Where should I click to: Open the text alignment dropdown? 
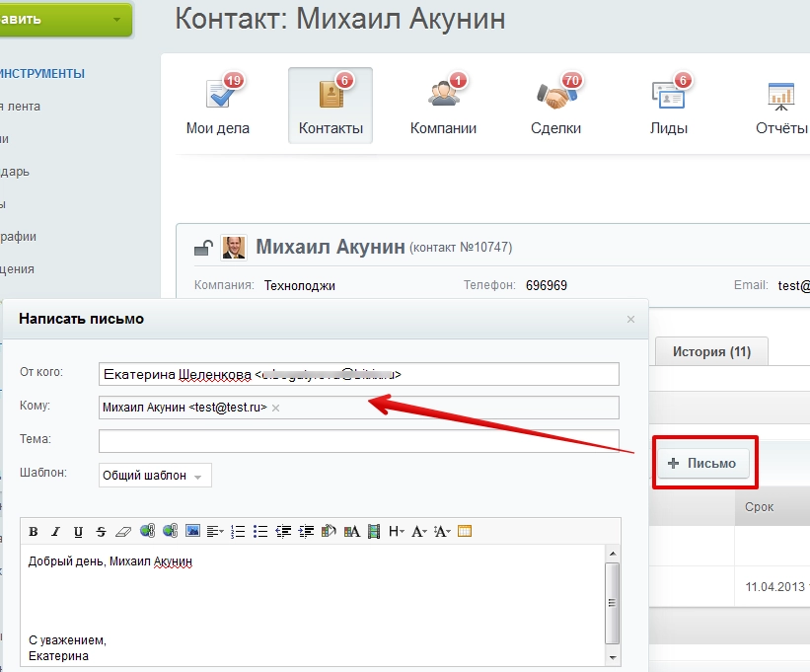point(216,531)
